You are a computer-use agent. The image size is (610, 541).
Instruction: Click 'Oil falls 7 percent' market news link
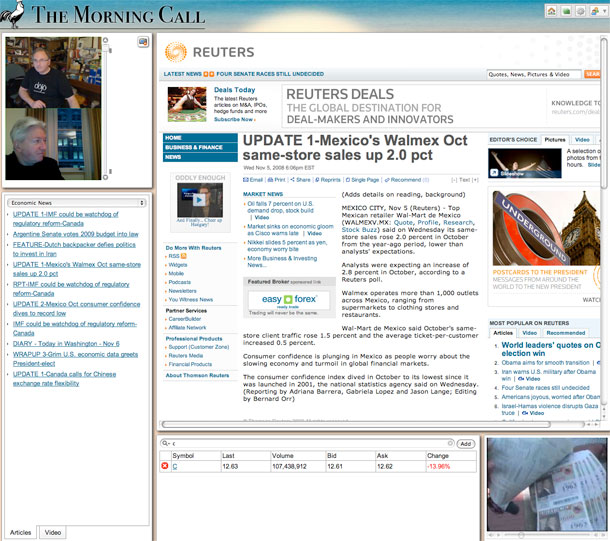pyautogui.click(x=280, y=207)
